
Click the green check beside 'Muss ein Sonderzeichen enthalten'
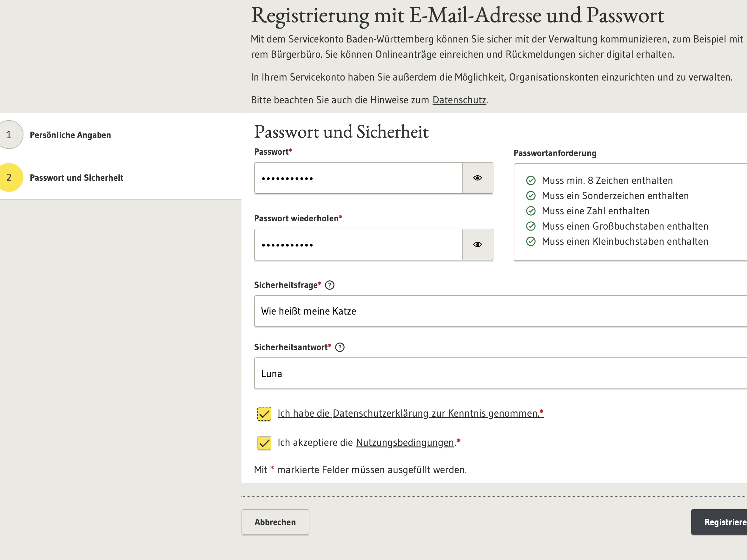coord(531,196)
